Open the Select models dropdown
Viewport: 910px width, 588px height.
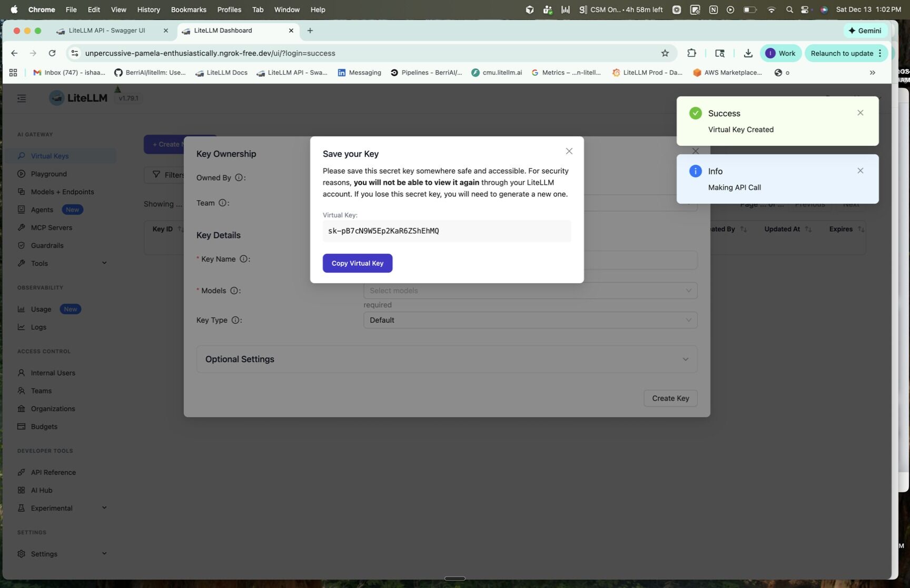[x=530, y=291]
